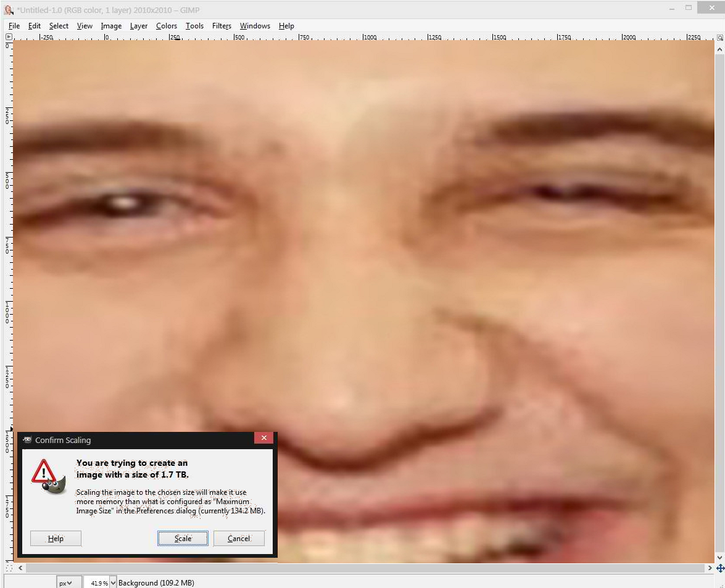
Task: Open the zoom level dropdown arrow
Action: (114, 583)
